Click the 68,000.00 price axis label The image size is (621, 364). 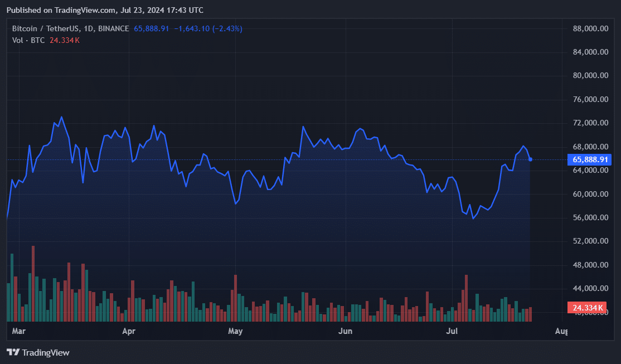tap(590, 147)
